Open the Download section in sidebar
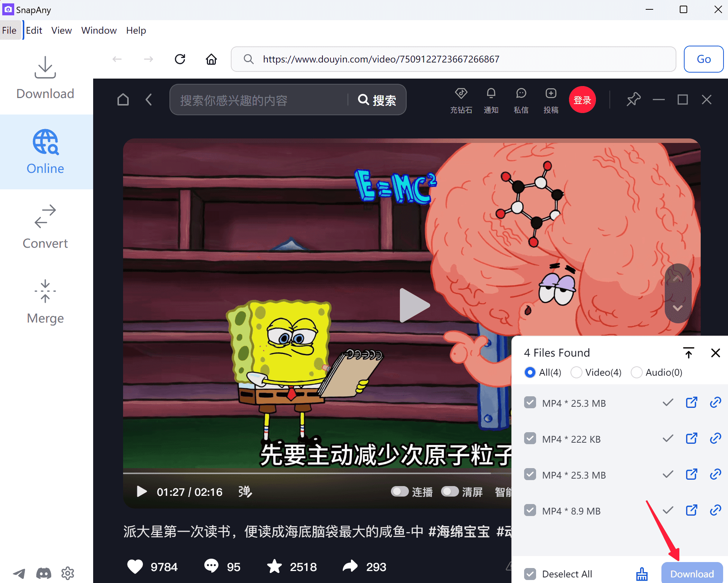The width and height of the screenshot is (728, 583). [45, 77]
